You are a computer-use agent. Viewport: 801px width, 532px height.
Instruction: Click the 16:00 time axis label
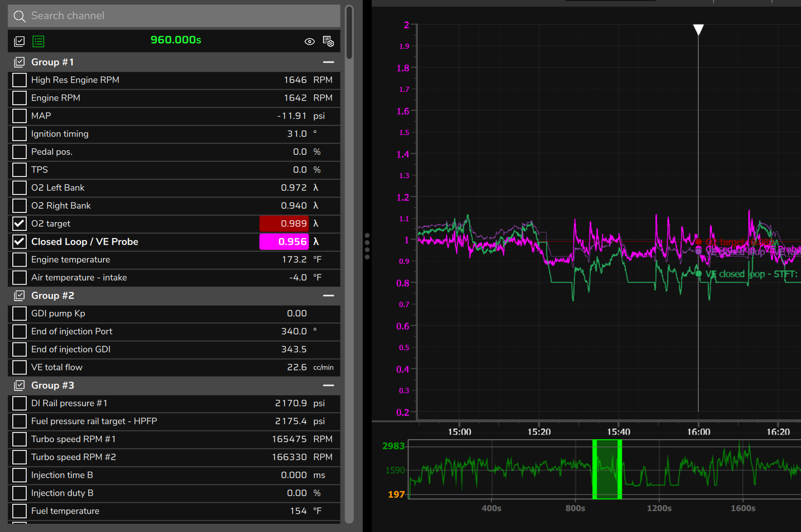698,432
